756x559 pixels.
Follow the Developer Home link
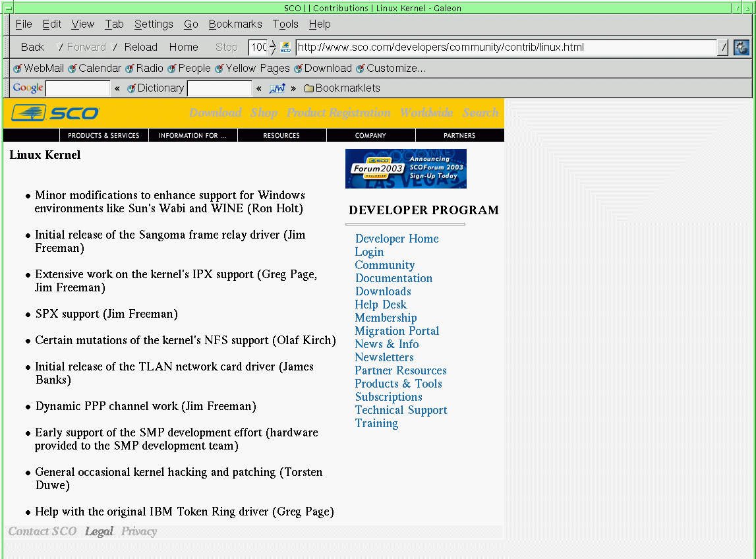[397, 239]
